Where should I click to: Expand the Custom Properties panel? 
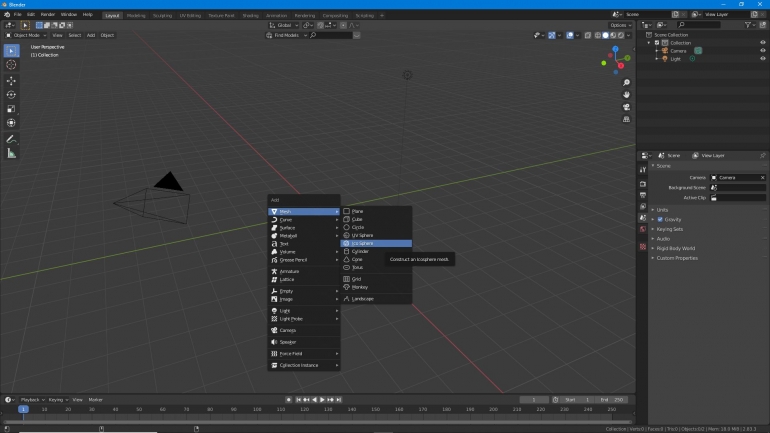677,258
